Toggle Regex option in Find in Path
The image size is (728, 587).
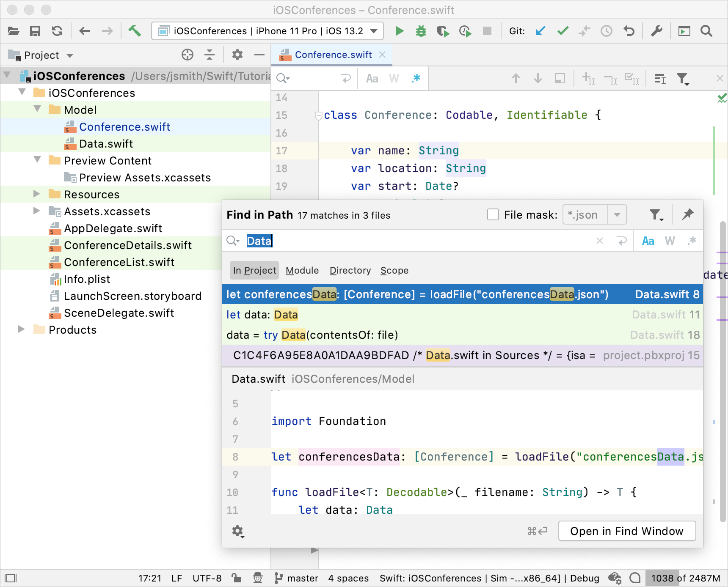[x=692, y=241]
